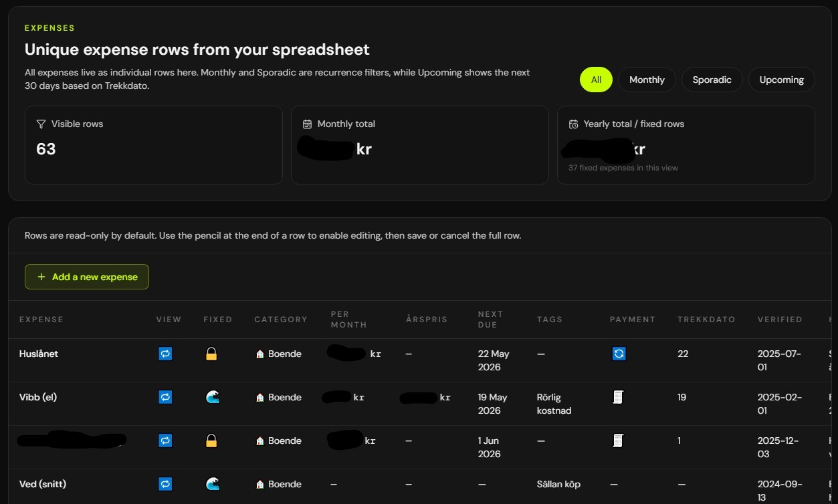Screen dimensions: 838x504
Task: Click the lock icon in the 1 Jun 2026 row
Action: 211,440
